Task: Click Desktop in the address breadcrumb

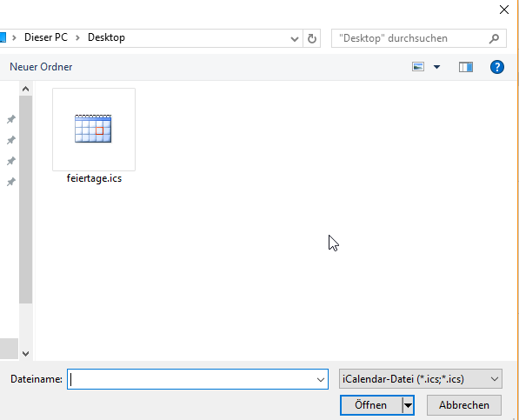Action: tap(106, 37)
